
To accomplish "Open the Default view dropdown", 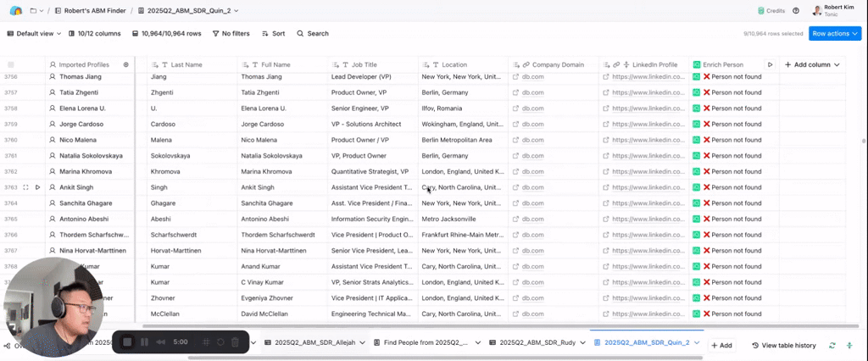I will point(34,34).
